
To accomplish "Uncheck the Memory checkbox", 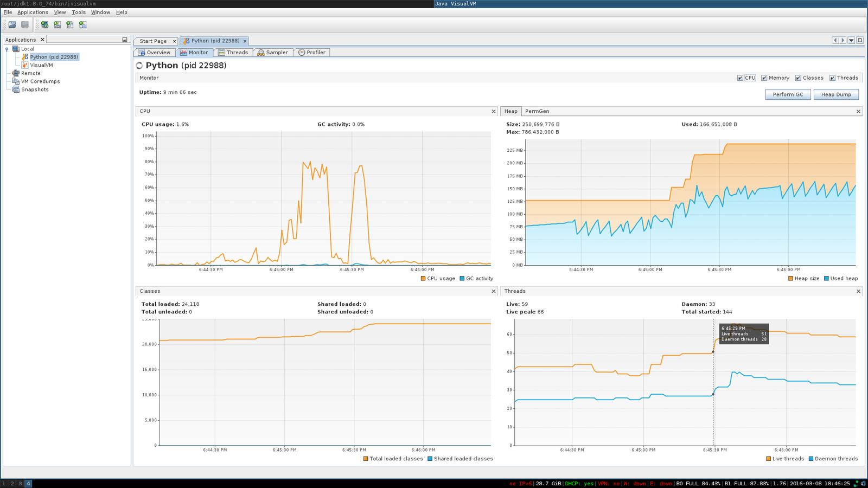I will (x=764, y=78).
